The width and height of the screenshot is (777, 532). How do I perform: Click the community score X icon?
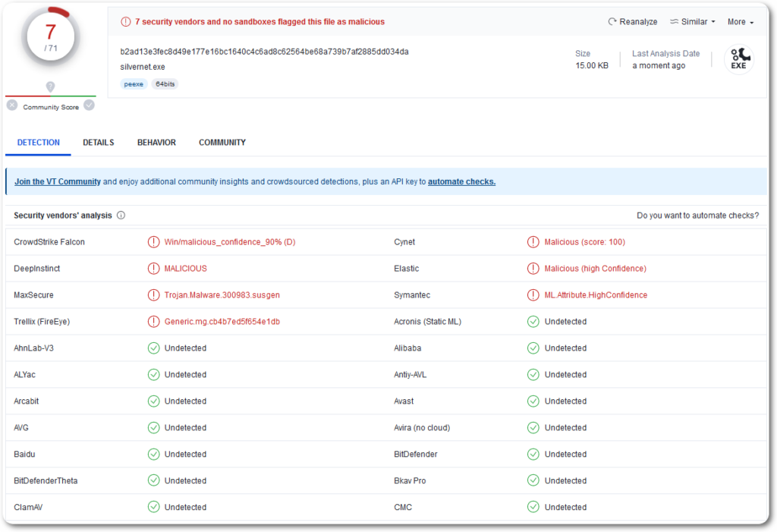click(x=12, y=105)
